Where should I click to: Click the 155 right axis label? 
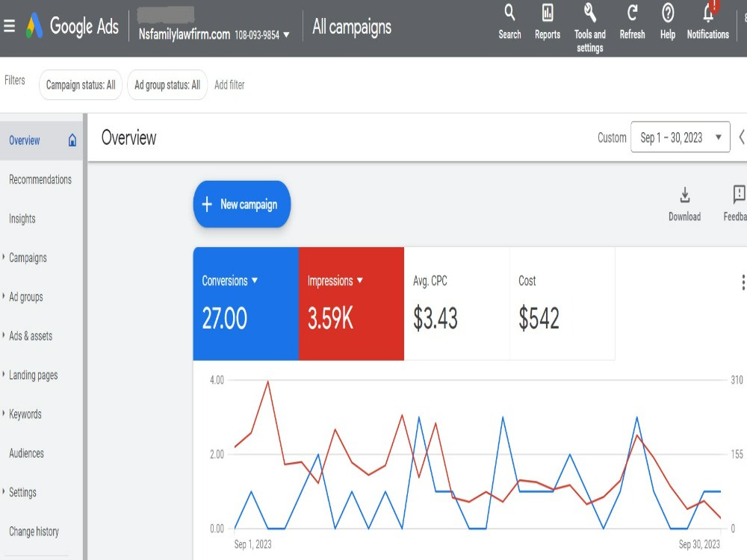point(737,454)
